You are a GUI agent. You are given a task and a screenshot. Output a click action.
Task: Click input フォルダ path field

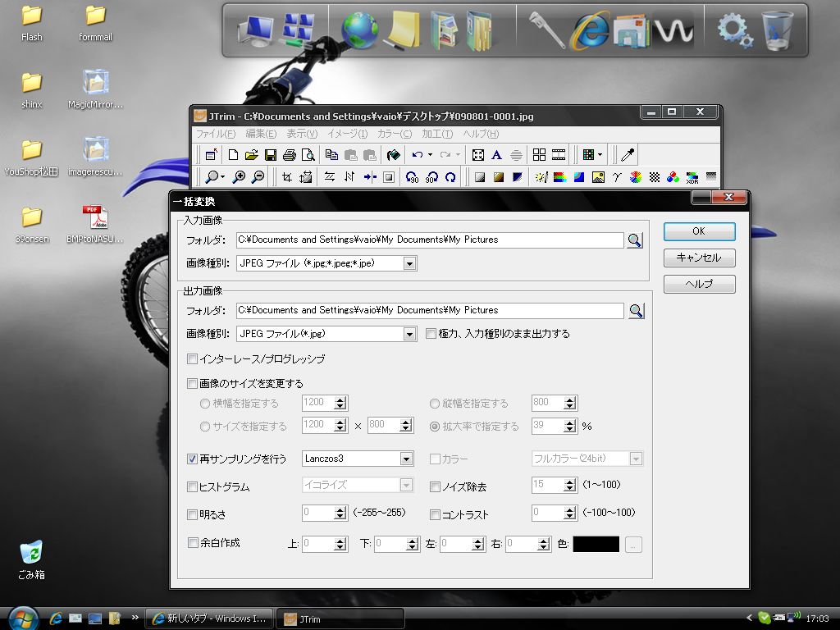(430, 240)
